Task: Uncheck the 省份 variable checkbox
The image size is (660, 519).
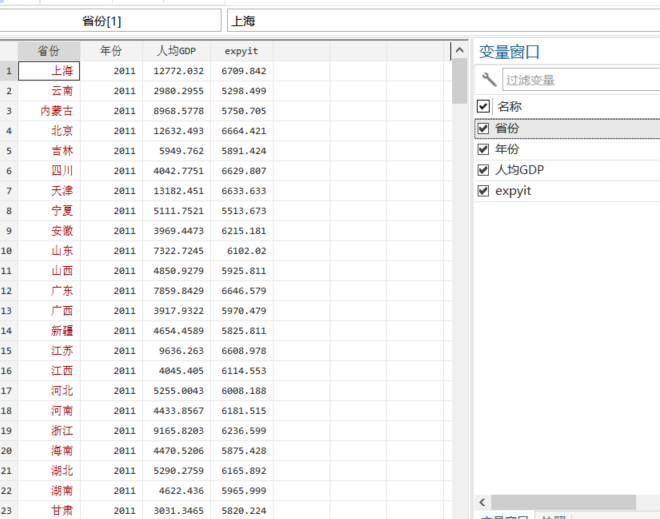Action: pos(483,128)
